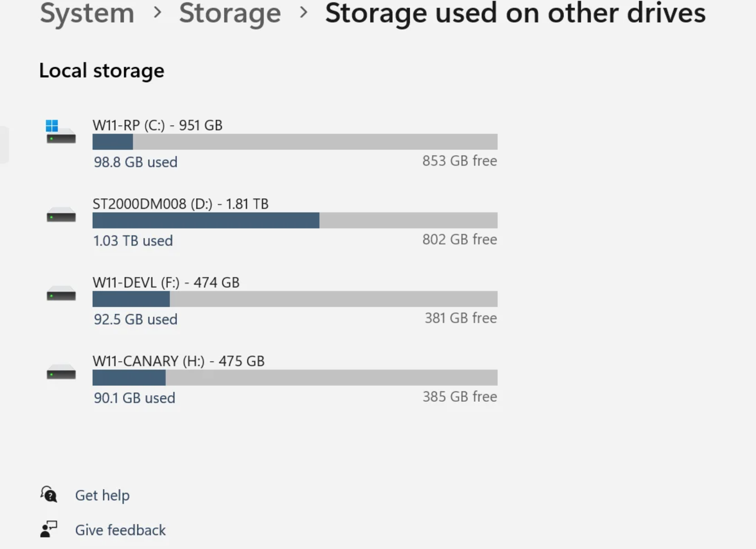Viewport: 756px width, 549px height.
Task: Open the System breadcrumb
Action: pyautogui.click(x=87, y=14)
